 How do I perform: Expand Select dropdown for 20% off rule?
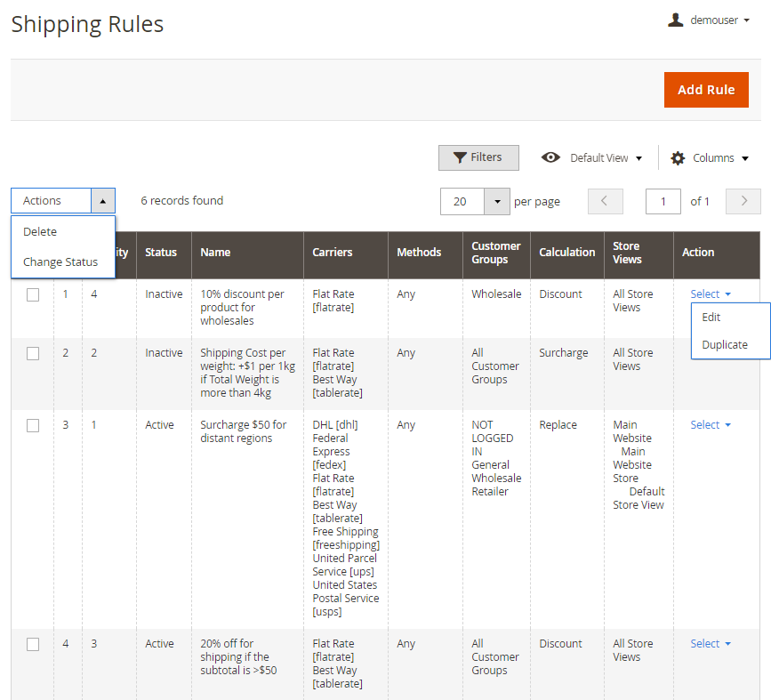711,644
